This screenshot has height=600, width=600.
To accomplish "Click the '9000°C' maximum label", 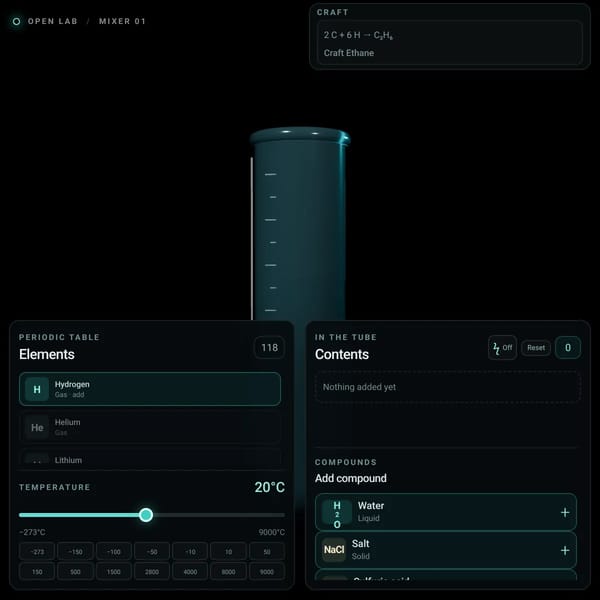I will (271, 532).
